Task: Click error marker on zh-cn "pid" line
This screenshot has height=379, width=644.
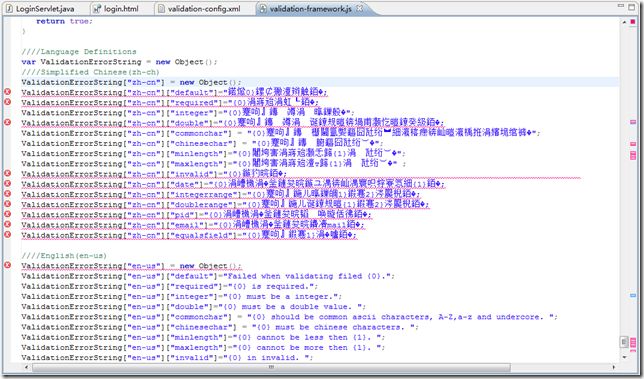Action: click(7, 214)
